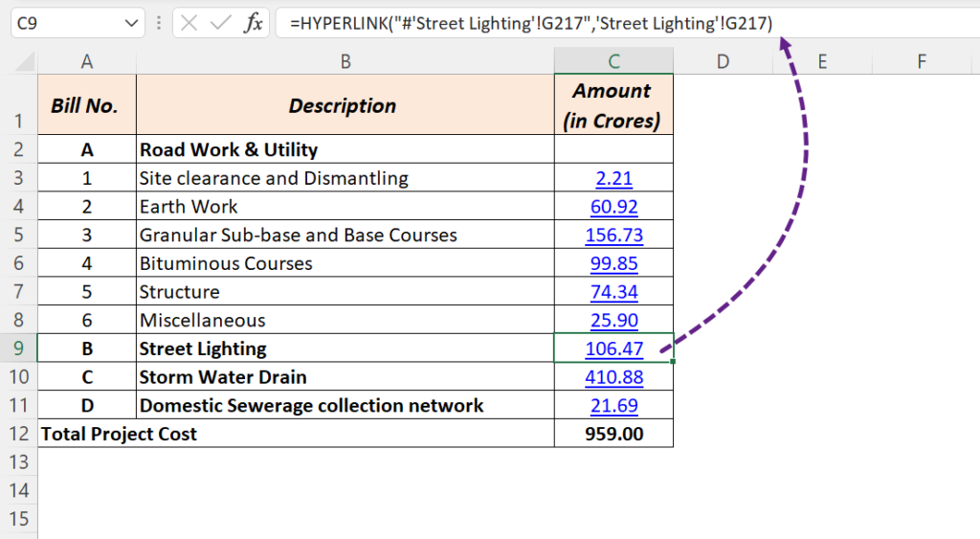Open the 2.21 hyperlink for Site clearance

[613, 178]
